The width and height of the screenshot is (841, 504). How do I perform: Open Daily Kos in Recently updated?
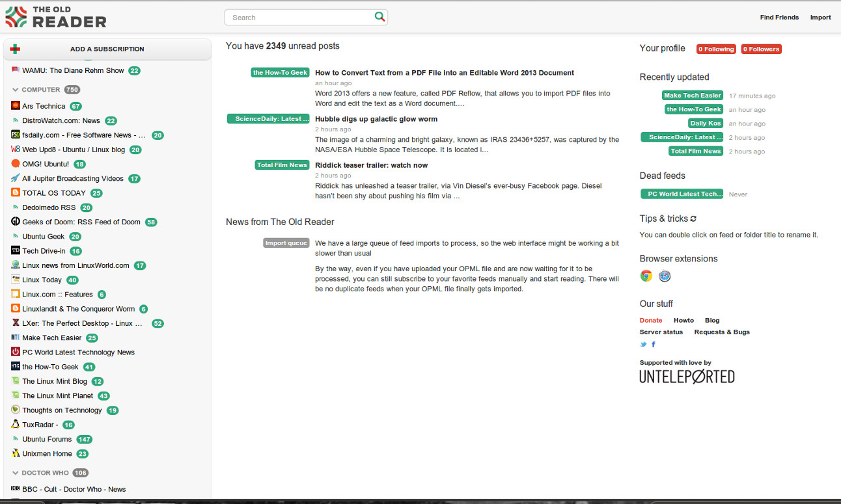[706, 124]
